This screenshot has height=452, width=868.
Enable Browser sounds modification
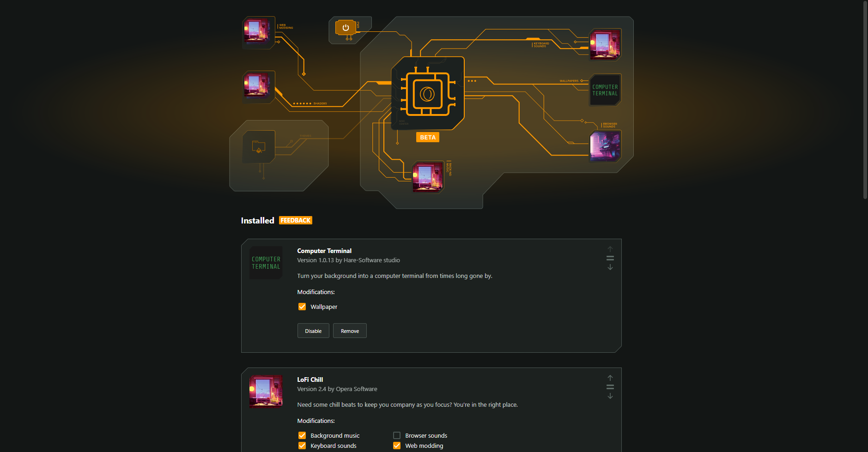point(397,435)
